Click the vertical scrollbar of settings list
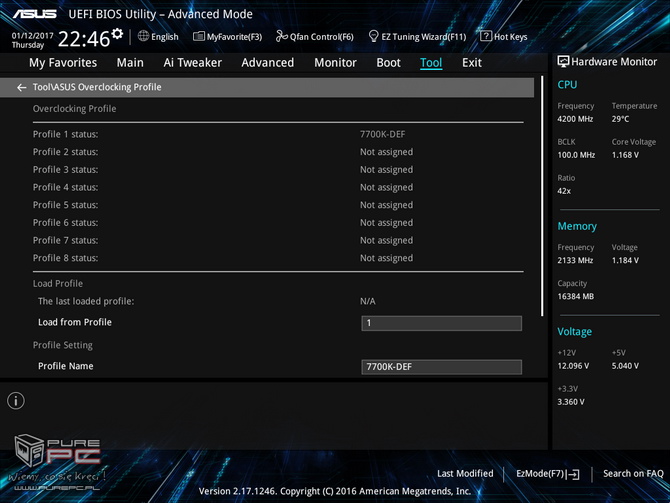This screenshot has height=503, width=670. pos(542,196)
